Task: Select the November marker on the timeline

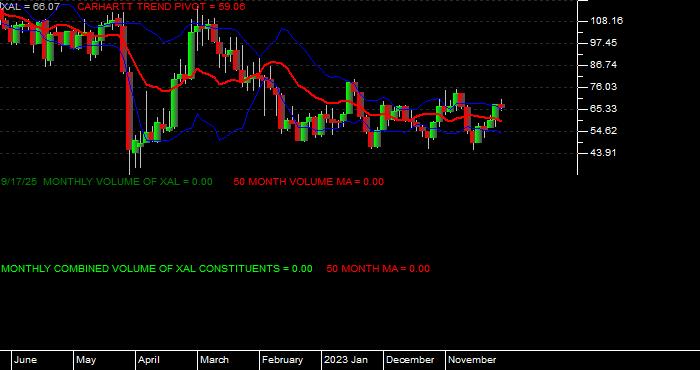Action: (x=472, y=360)
